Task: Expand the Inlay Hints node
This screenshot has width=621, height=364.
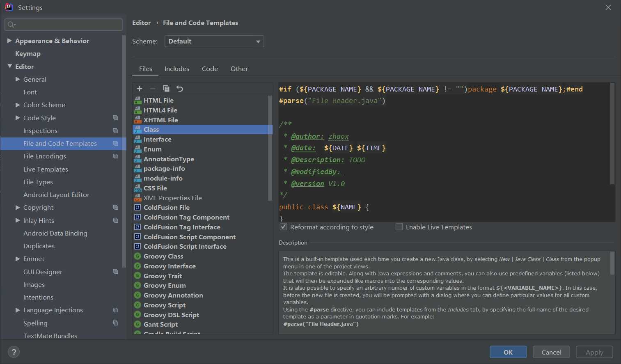Action: click(x=18, y=220)
